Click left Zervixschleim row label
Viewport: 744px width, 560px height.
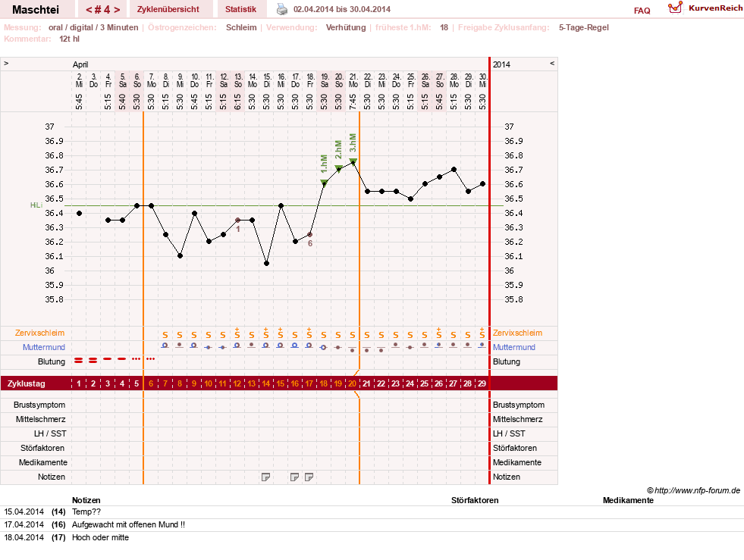[x=39, y=333]
